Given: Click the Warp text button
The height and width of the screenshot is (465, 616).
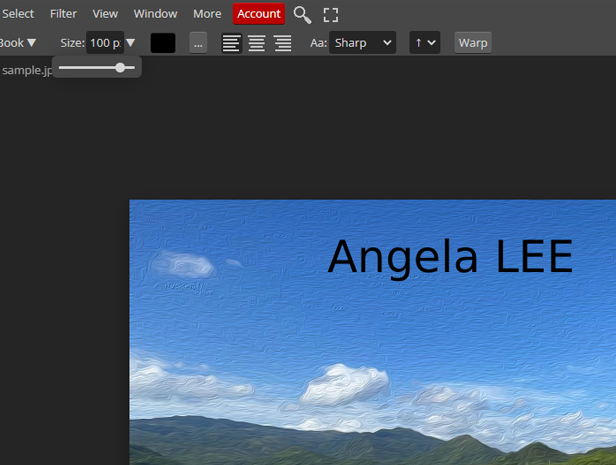Looking at the screenshot, I should 473,43.
